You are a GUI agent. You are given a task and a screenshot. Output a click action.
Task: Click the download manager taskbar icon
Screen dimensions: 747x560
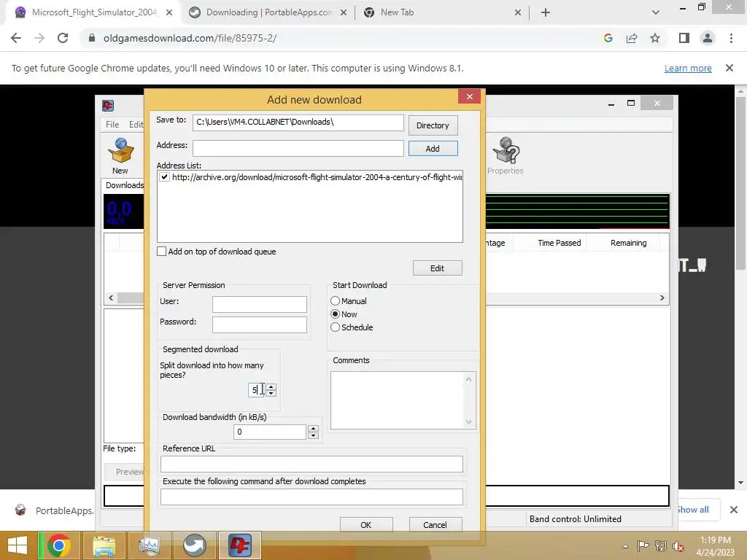click(239, 545)
